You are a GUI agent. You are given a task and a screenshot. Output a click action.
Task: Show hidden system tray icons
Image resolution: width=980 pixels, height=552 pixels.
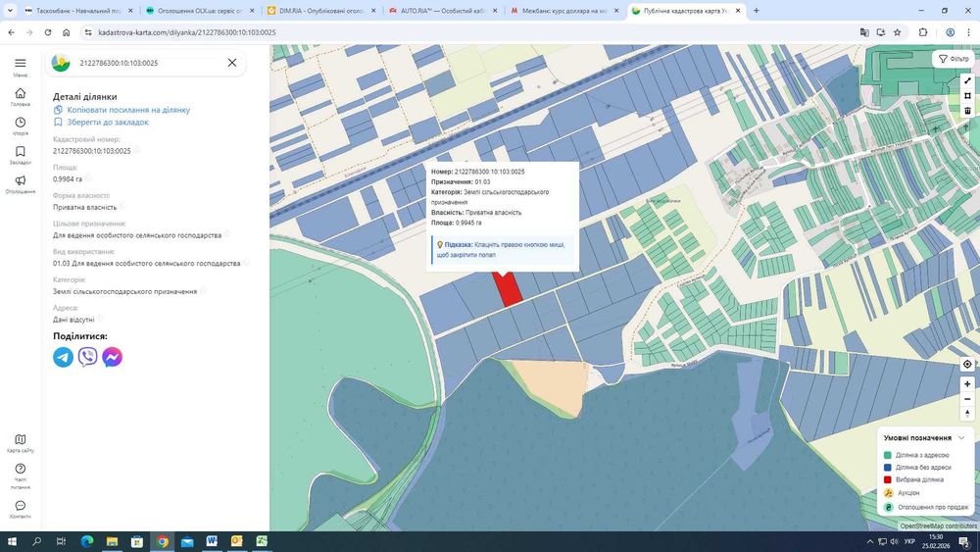869,541
